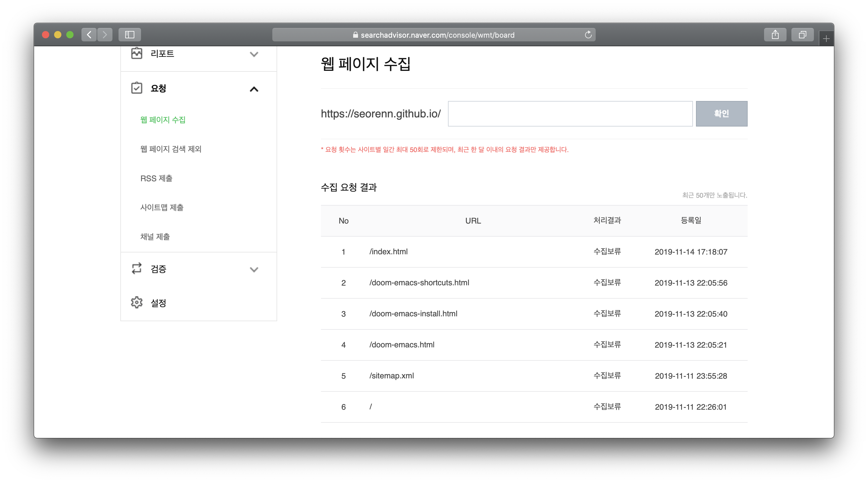Image resolution: width=868 pixels, height=483 pixels.
Task: Go back with the back arrow
Action: [89, 35]
